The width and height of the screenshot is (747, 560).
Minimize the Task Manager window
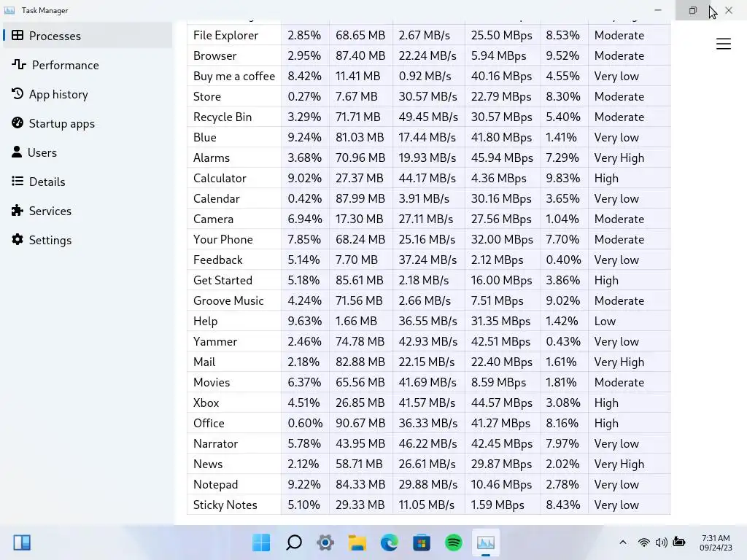[x=658, y=10]
